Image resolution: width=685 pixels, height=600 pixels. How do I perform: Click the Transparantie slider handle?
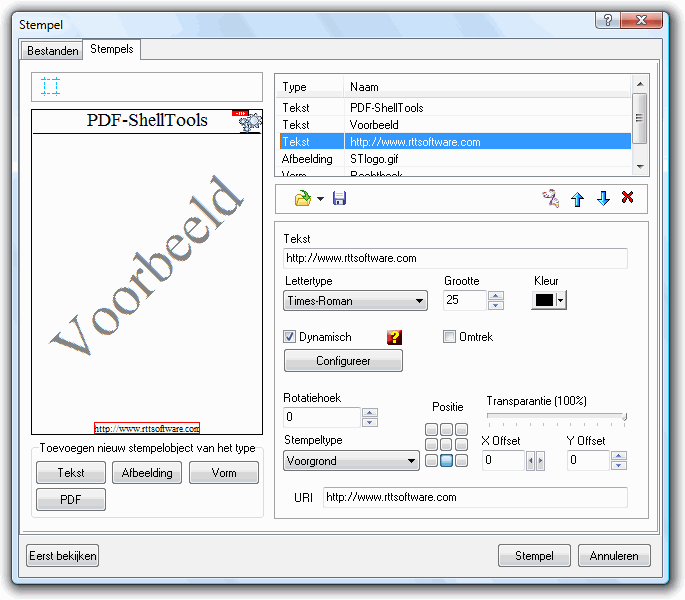tap(625, 417)
